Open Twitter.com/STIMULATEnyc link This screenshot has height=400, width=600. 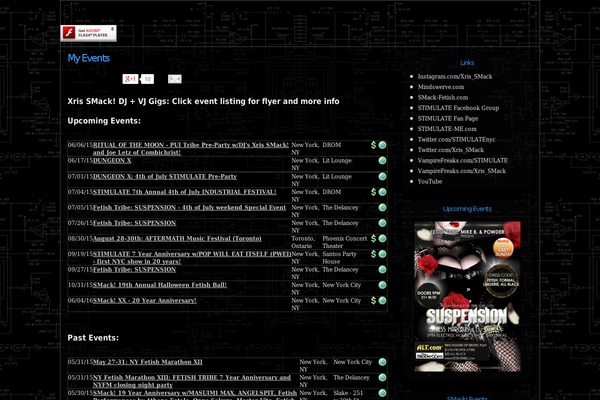[456, 139]
